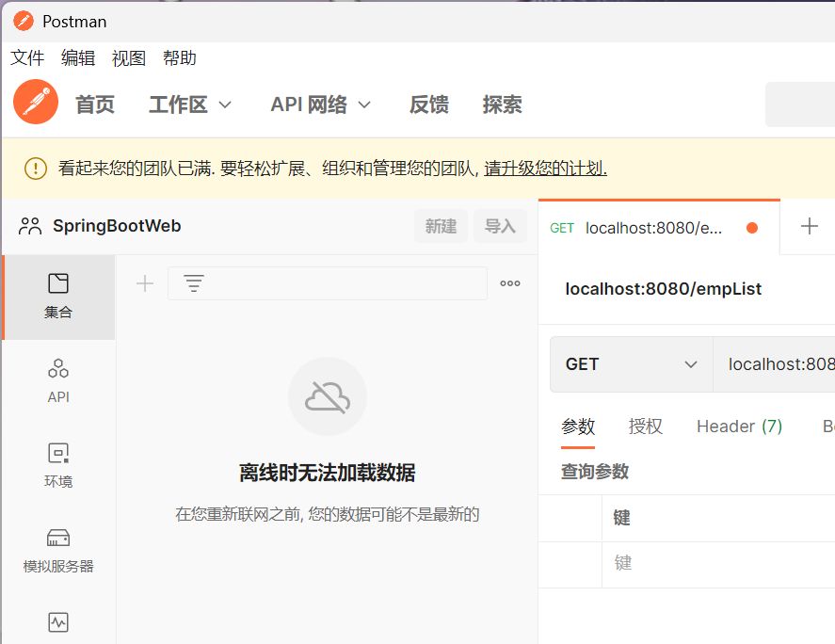Go to 首页 home
Image resolution: width=835 pixels, height=644 pixels.
click(x=95, y=105)
